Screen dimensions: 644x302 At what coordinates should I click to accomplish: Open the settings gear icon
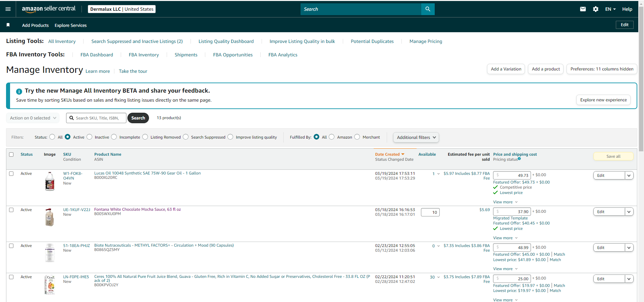click(596, 9)
